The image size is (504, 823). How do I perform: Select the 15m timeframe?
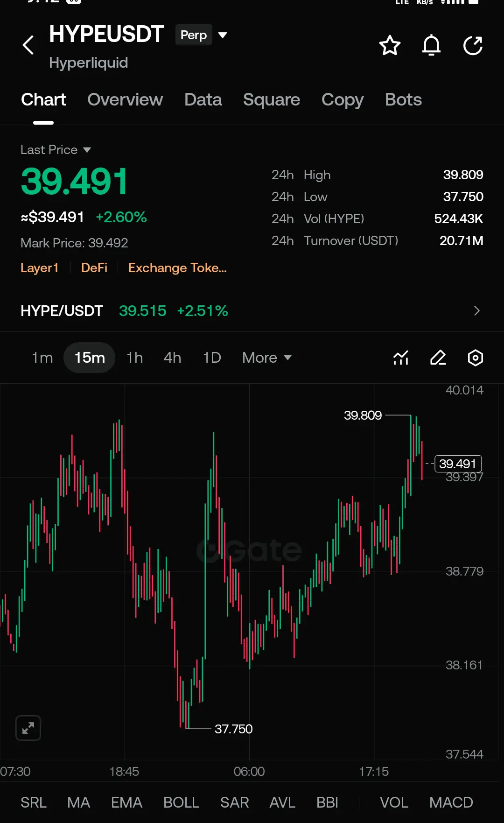coord(90,358)
